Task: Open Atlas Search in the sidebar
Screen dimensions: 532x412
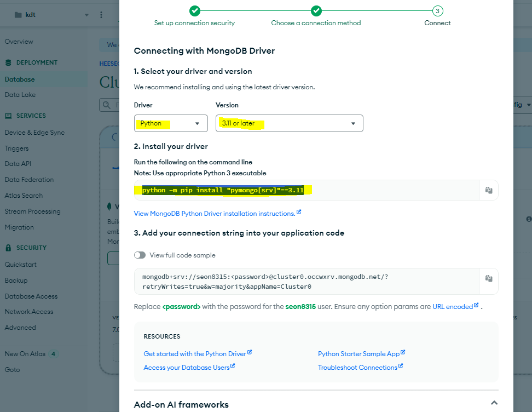Action: (24, 196)
